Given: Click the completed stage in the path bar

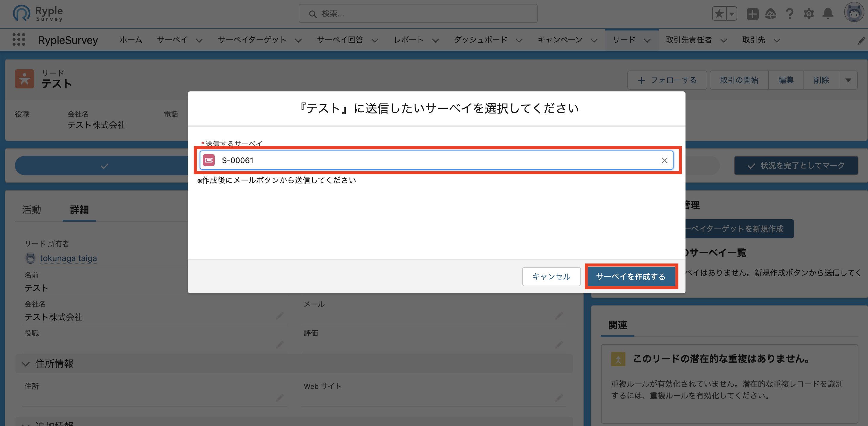Looking at the screenshot, I should [104, 166].
